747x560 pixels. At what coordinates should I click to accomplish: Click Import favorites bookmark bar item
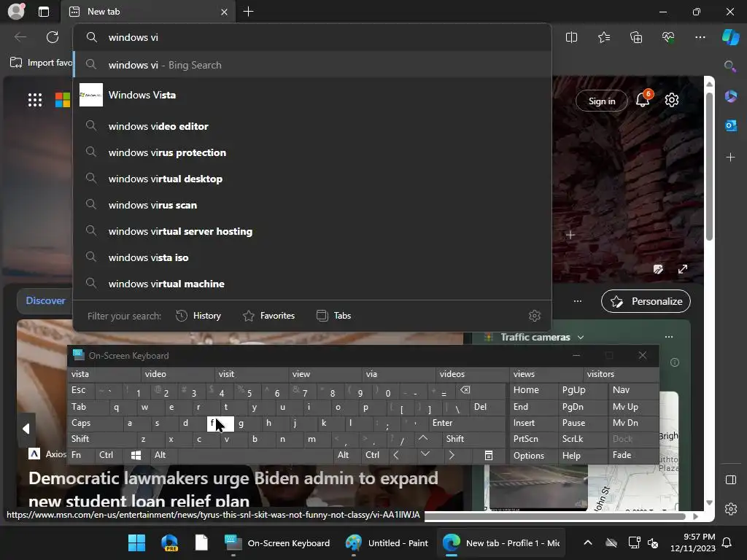[x=42, y=63]
